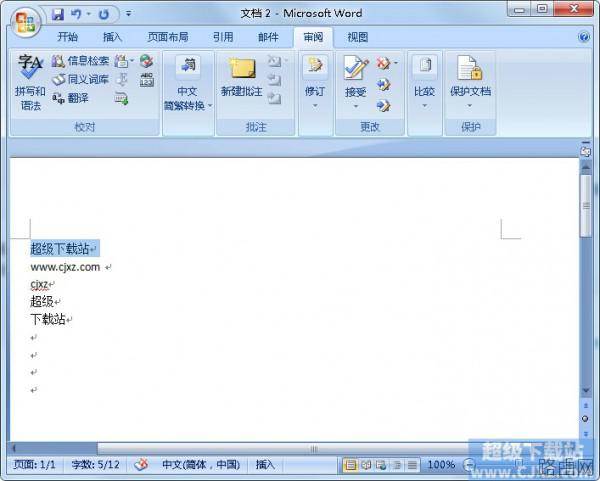
Task: Open 同义词库 thesaurus
Action: point(80,79)
